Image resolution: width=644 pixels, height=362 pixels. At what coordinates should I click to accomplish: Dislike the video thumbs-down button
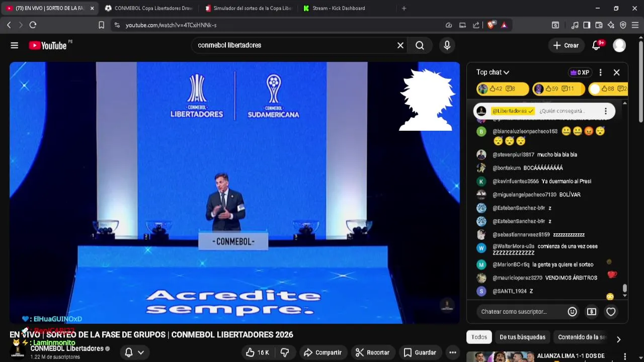pyautogui.click(x=285, y=352)
